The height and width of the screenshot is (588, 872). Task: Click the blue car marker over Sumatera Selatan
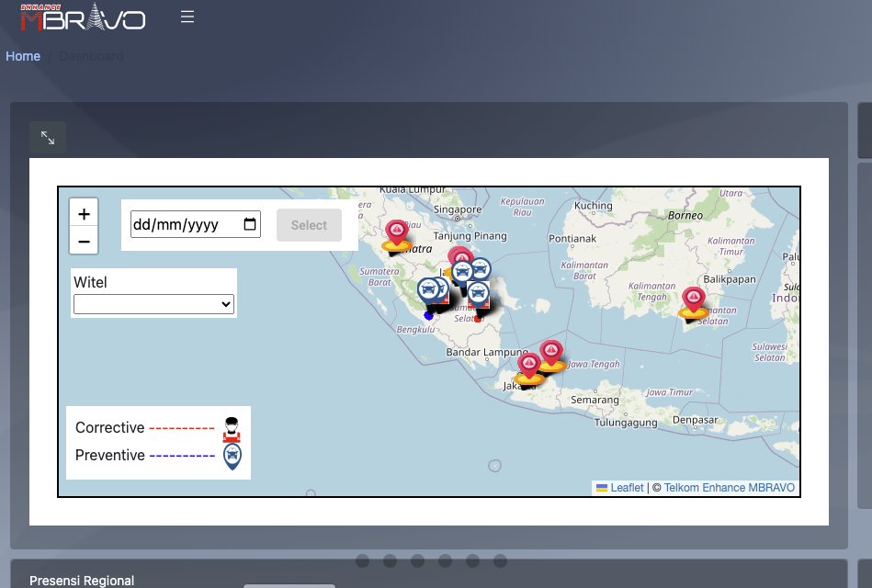point(478,294)
